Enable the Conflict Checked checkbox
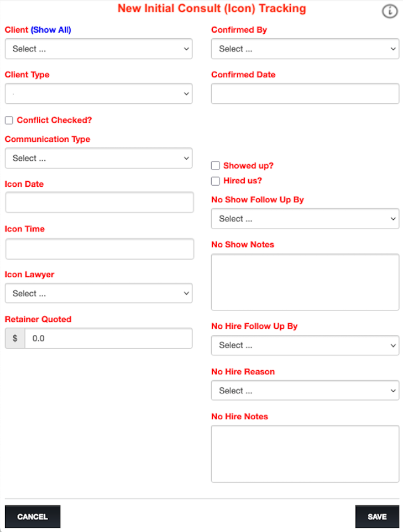This screenshot has height=532, width=403. point(9,120)
